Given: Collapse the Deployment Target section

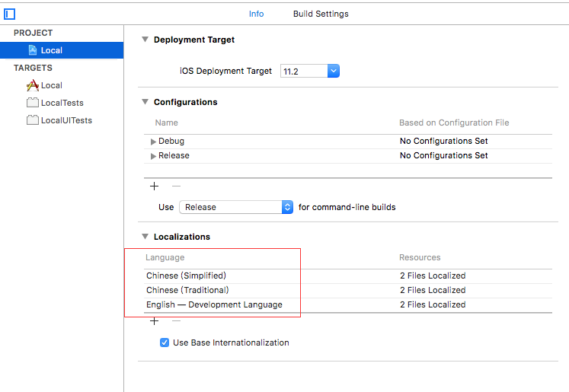Looking at the screenshot, I should click(145, 40).
